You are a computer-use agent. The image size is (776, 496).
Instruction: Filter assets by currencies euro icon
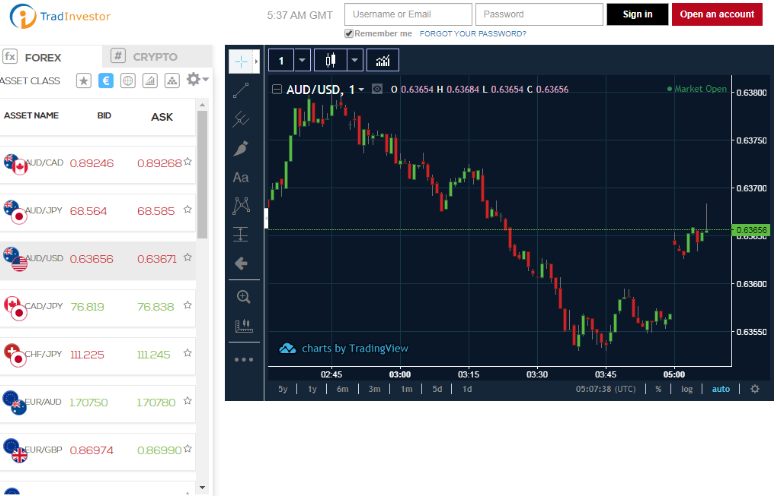(x=105, y=81)
